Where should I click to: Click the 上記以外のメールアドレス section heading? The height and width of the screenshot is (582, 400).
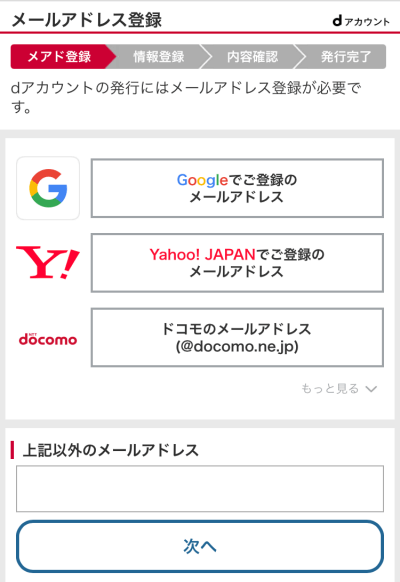111,450
